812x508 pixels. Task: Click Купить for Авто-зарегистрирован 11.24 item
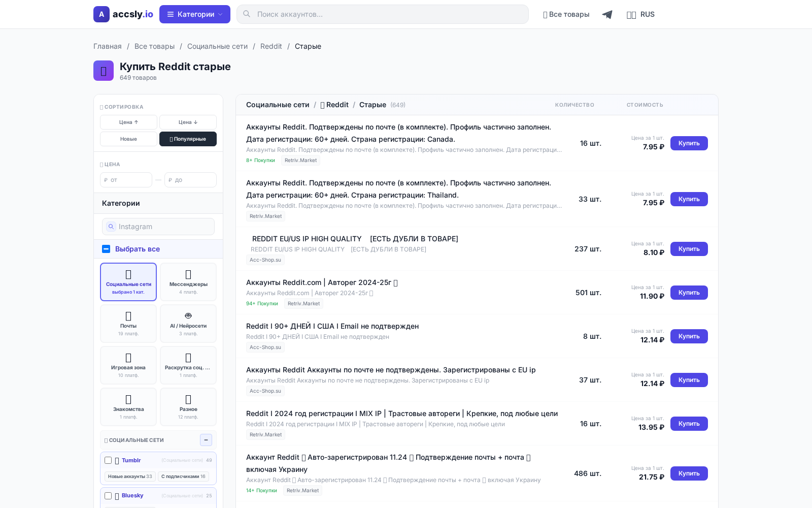pos(689,473)
